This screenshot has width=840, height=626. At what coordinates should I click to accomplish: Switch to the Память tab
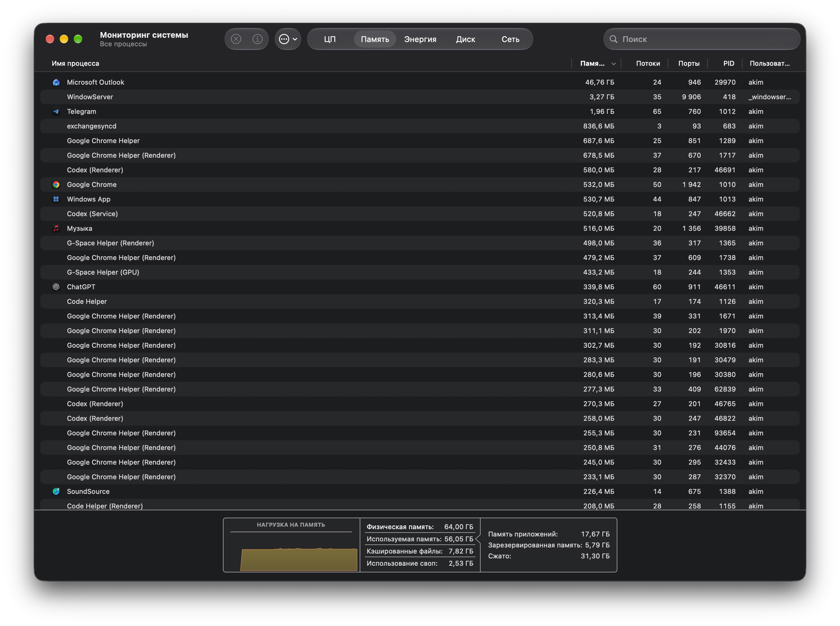(x=375, y=39)
